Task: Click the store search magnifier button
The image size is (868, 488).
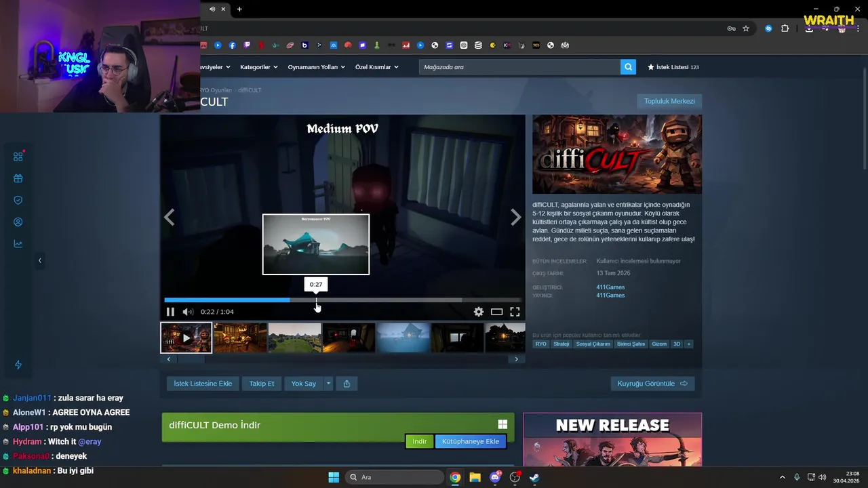Action: point(629,67)
